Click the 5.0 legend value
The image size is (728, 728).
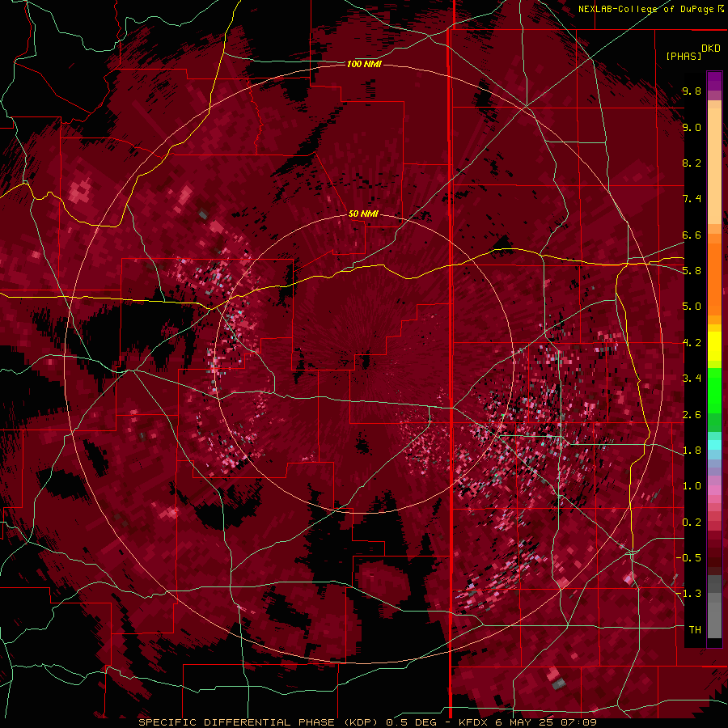[692, 307]
